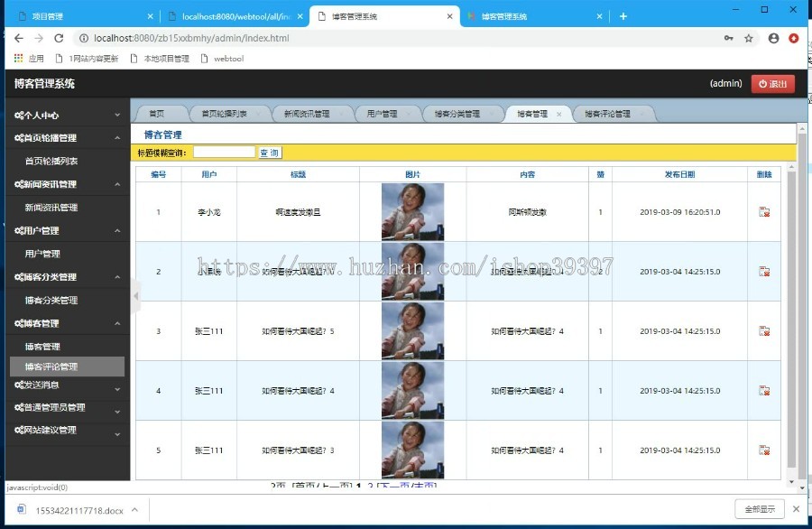The width and height of the screenshot is (812, 529).
Task: View site information icon in address bar
Action: point(83,38)
